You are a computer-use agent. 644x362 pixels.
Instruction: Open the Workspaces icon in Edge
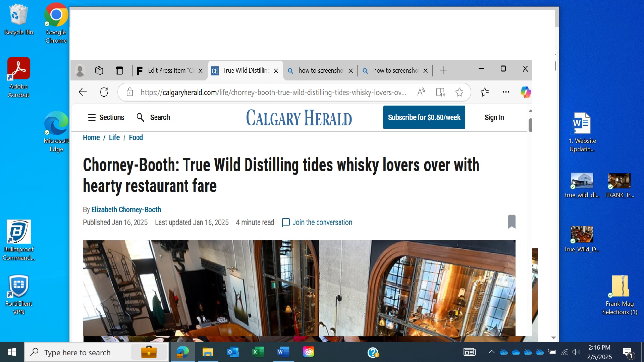pyautogui.click(x=99, y=70)
